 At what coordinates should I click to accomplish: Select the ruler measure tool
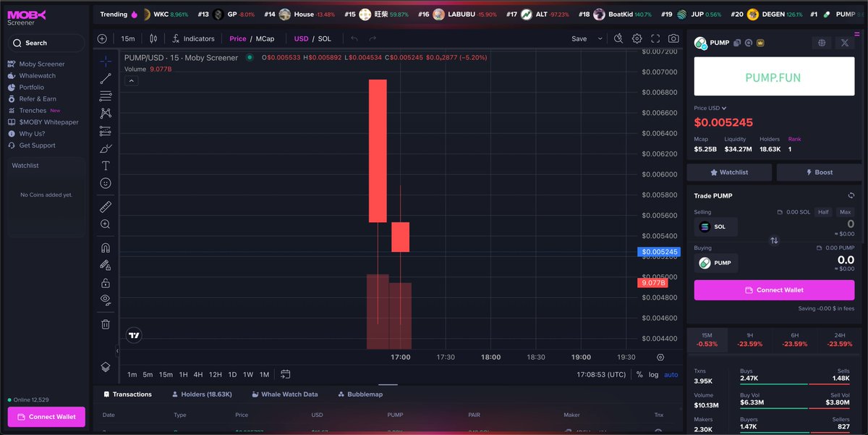click(x=106, y=207)
